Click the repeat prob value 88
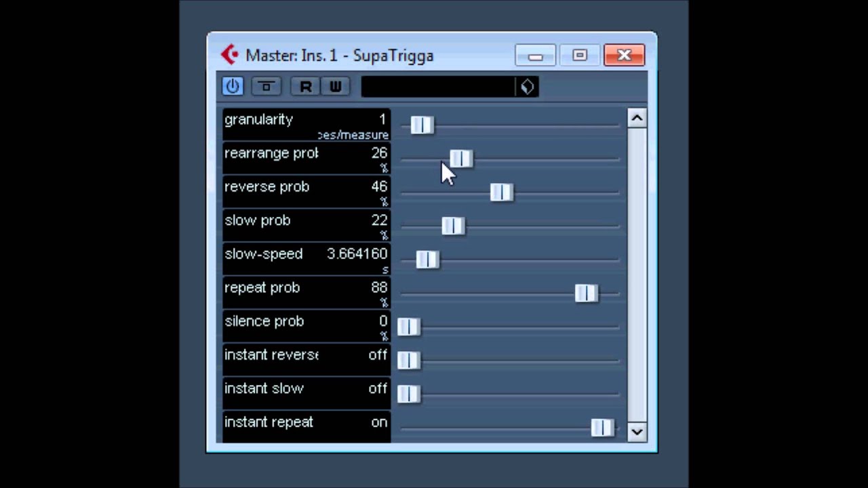868x488 pixels. click(x=379, y=287)
